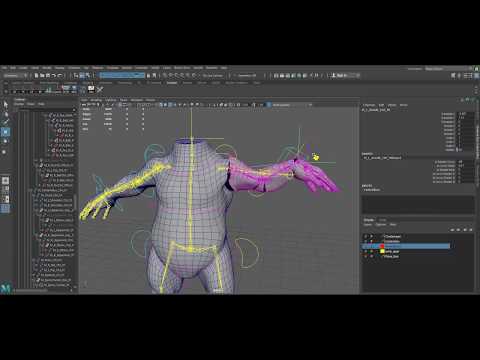The width and height of the screenshot is (480, 360).
Task: Toggle Outliner layout button in sidebar
Action: [x=5, y=209]
